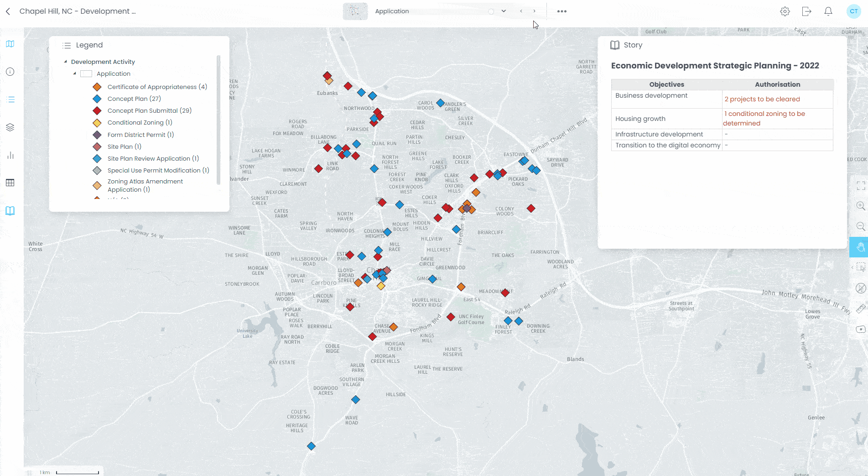Click blue marker near Hillside and Wave Road
This screenshot has width=868, height=476.
click(355, 400)
